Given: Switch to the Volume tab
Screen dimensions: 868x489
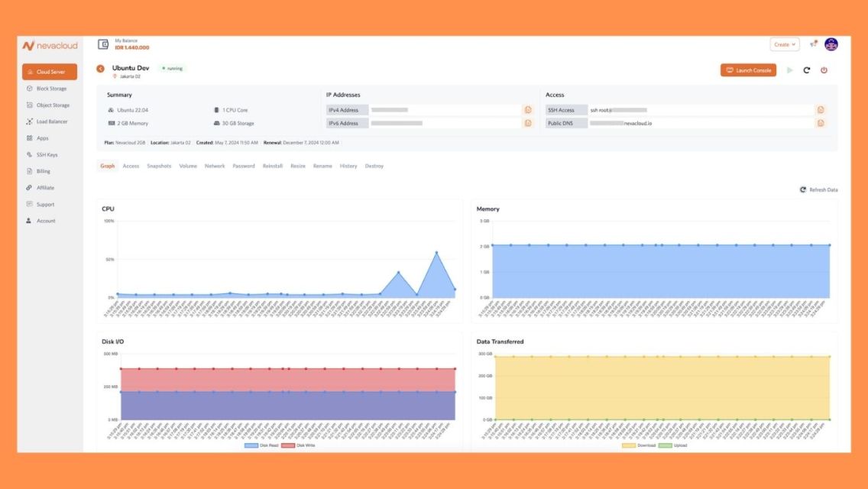Looking at the screenshot, I should 188,166.
